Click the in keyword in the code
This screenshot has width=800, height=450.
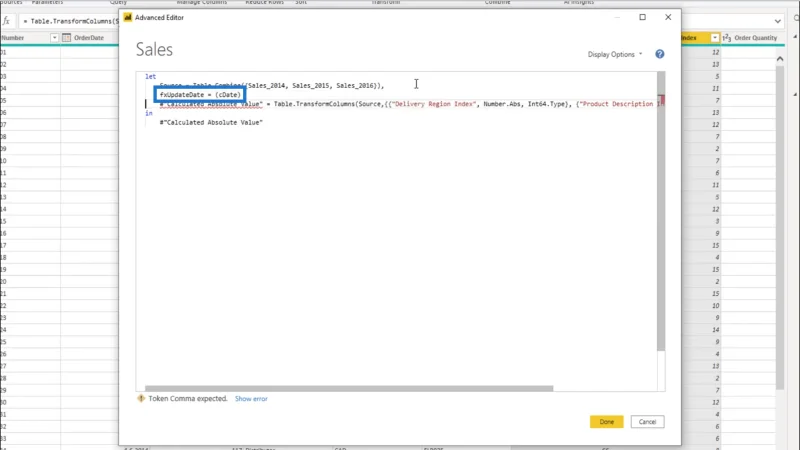click(x=148, y=113)
